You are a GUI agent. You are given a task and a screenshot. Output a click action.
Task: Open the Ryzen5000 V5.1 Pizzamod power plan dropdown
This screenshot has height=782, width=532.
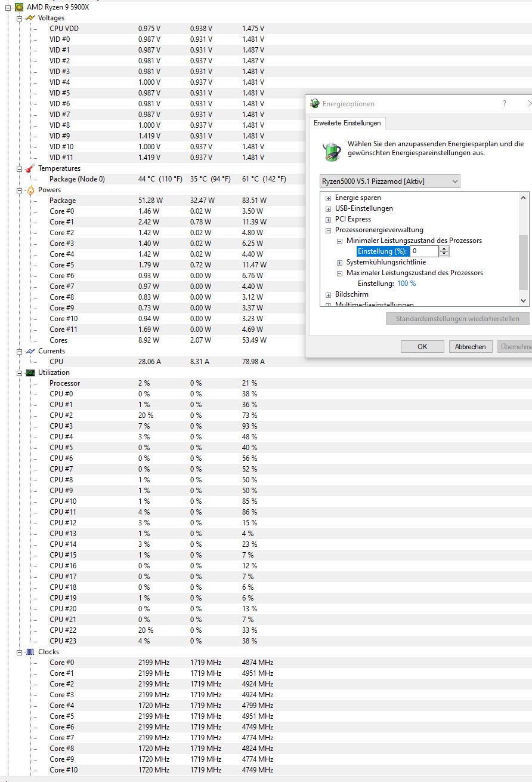390,181
